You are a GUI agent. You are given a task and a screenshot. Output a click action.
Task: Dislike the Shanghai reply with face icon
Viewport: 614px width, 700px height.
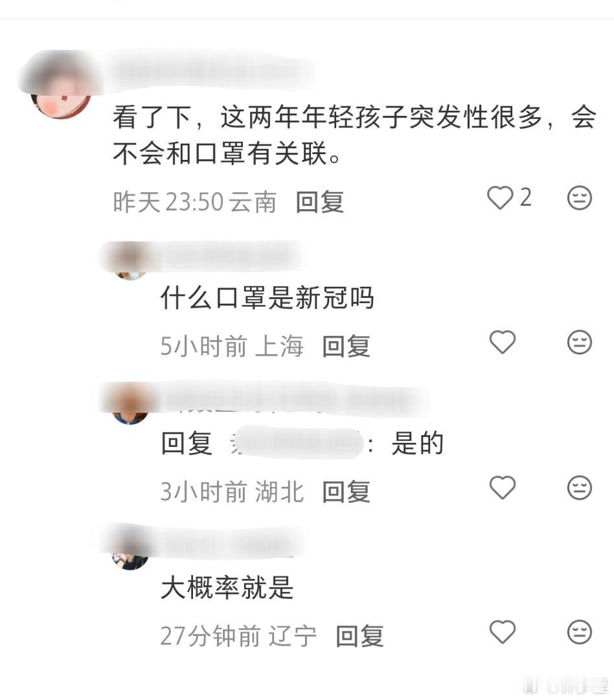coord(579,343)
